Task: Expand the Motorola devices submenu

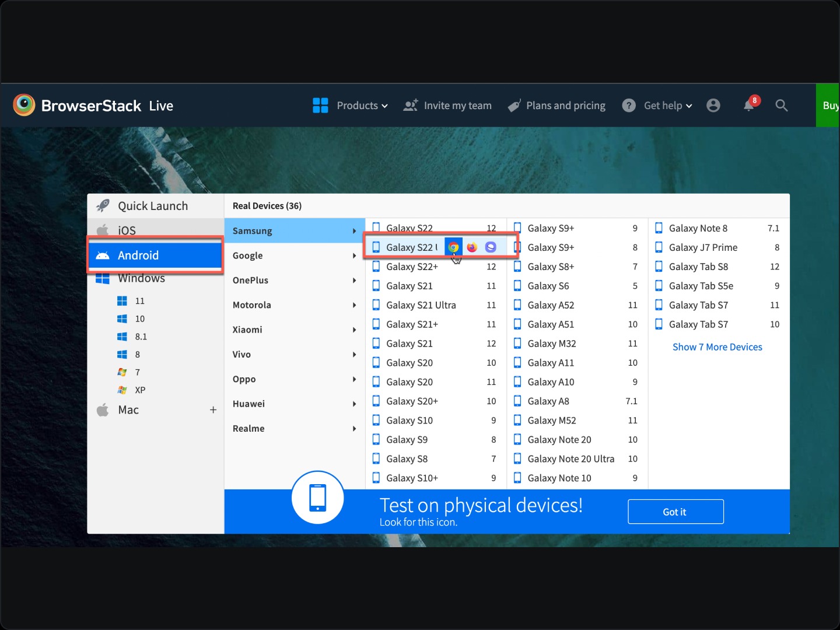Action: click(295, 305)
